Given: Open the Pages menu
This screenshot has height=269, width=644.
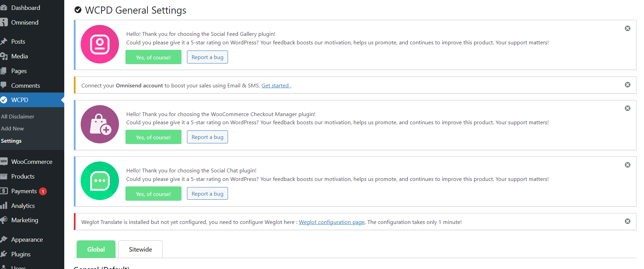Looking at the screenshot, I should tap(19, 71).
